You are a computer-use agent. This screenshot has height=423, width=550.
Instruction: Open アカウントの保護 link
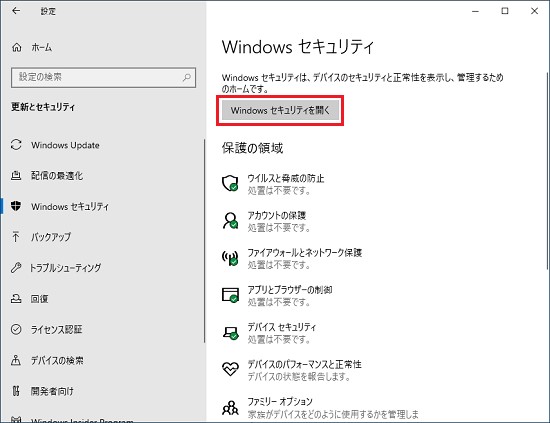pos(277,215)
